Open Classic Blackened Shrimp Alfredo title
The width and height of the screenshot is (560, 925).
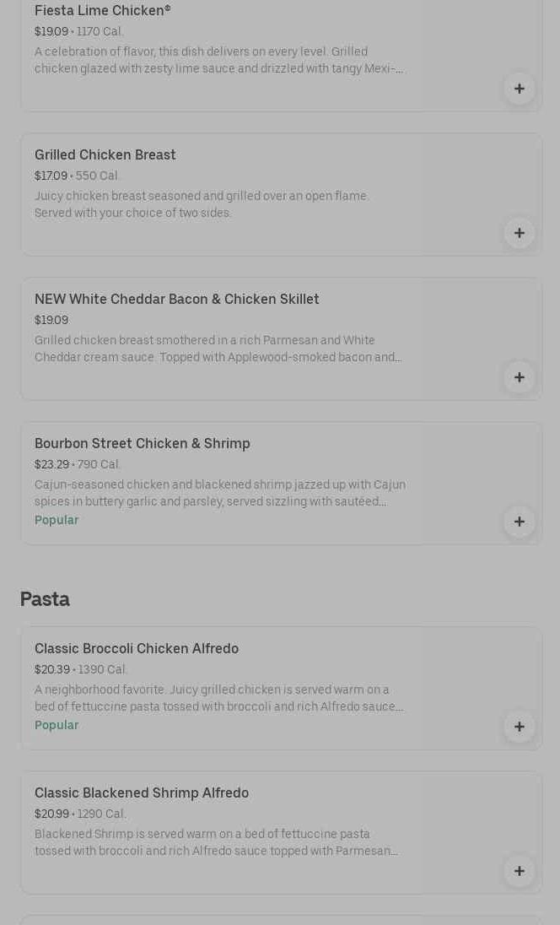[142, 793]
